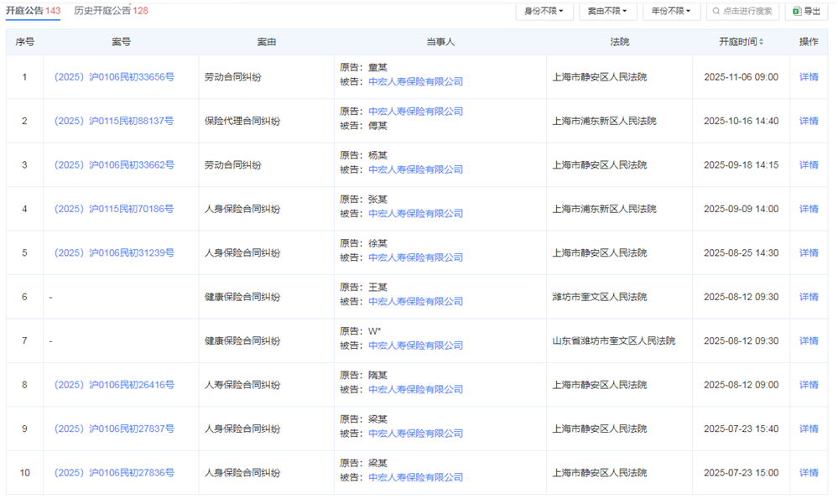Open case (2025)沪0115民初70186号
Screen dimensions: 838x504
pos(114,209)
